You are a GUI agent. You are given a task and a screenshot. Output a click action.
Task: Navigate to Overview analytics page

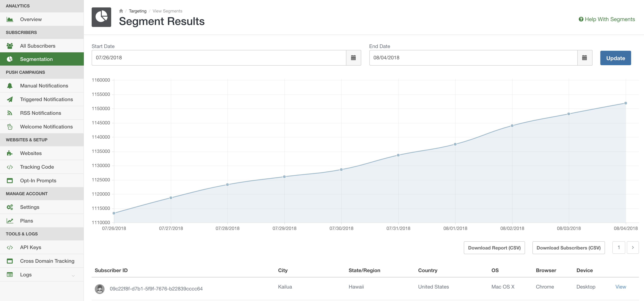coord(31,19)
